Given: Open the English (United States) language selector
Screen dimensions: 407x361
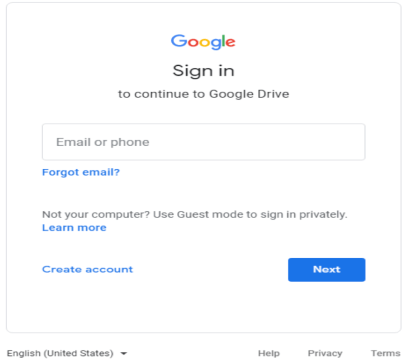Looking at the screenshot, I should point(67,353).
